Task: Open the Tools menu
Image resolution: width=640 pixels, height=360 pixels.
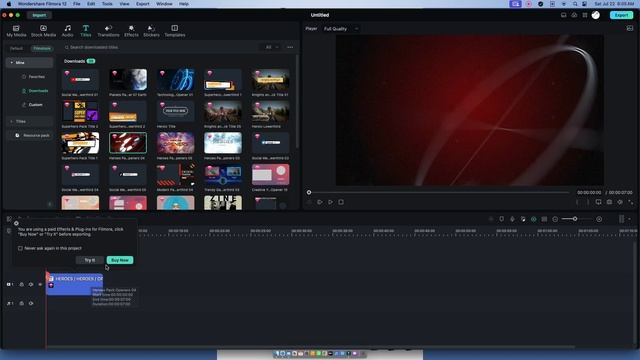Action: coord(107,4)
